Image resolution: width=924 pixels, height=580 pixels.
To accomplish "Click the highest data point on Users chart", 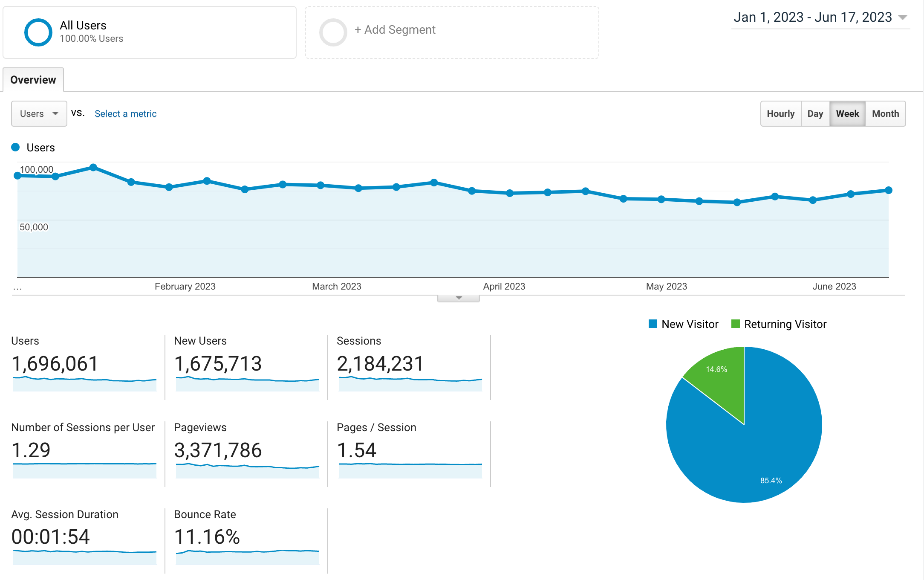I will click(93, 168).
